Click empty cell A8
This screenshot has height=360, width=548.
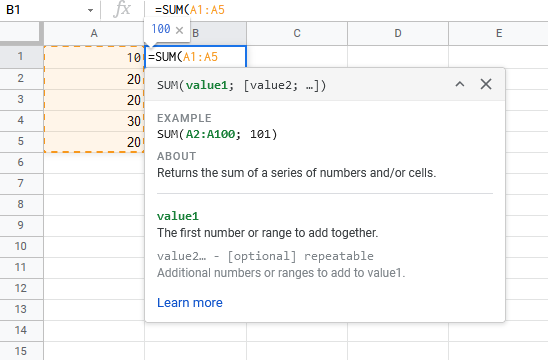[94, 205]
